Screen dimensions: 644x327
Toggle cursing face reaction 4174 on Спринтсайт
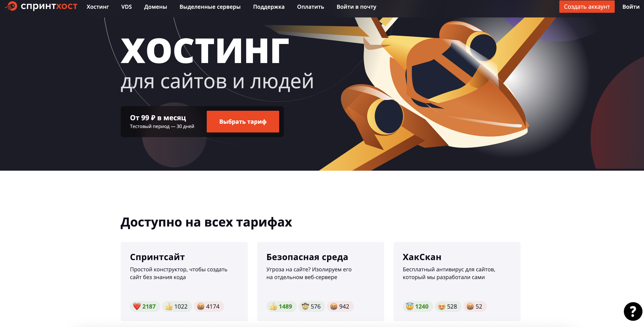(209, 306)
